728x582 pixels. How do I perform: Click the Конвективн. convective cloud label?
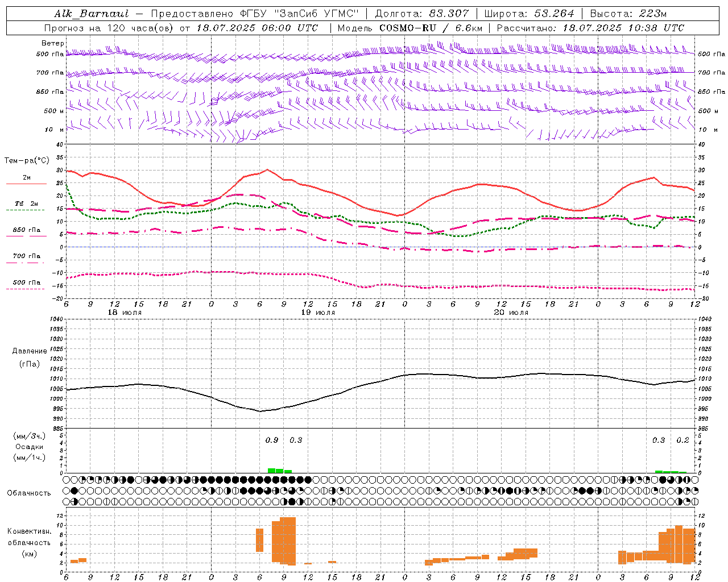coord(30,531)
